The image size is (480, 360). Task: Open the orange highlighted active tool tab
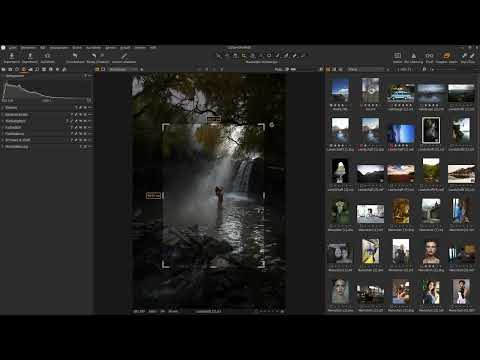click(x=24, y=69)
